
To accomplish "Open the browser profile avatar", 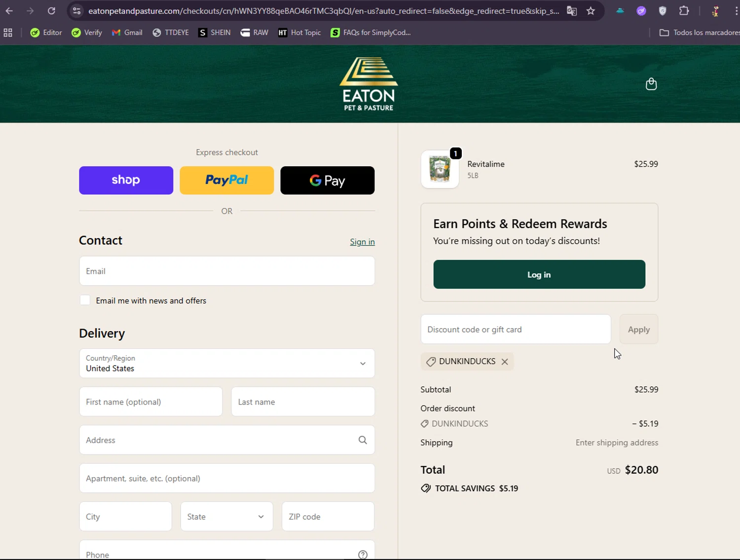I will point(715,11).
